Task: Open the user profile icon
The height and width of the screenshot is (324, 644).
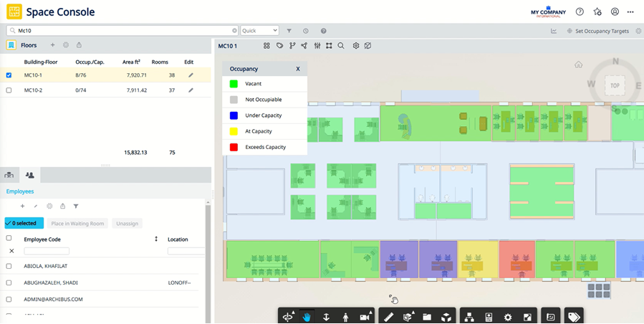Action: 615,12
